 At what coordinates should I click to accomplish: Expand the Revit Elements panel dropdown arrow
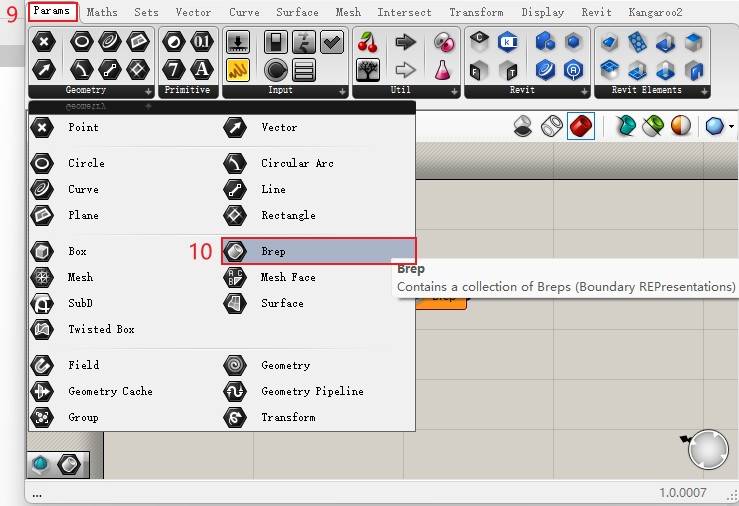click(704, 91)
